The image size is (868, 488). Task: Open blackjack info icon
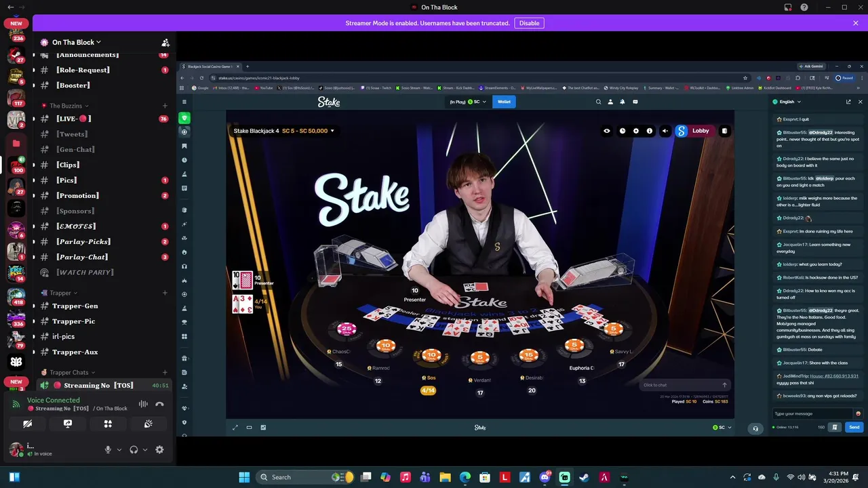(650, 131)
